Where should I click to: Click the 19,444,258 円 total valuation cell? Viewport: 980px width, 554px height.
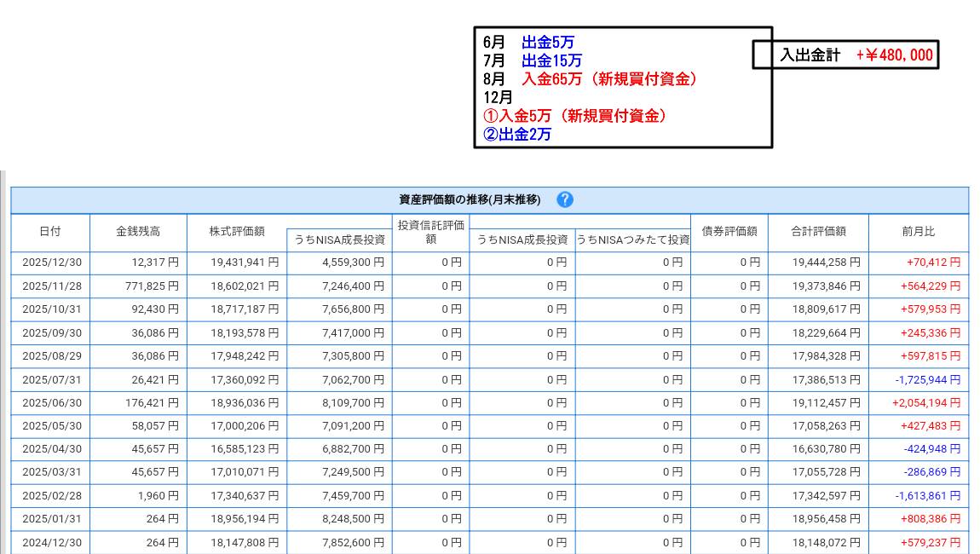(x=826, y=263)
